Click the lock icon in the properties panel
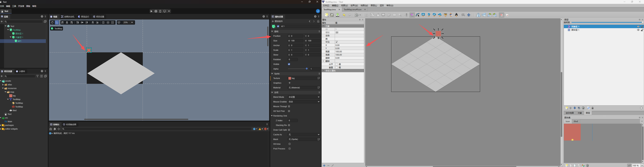Image resolution: width=644 pixels, height=167 pixels. click(x=318, y=21)
